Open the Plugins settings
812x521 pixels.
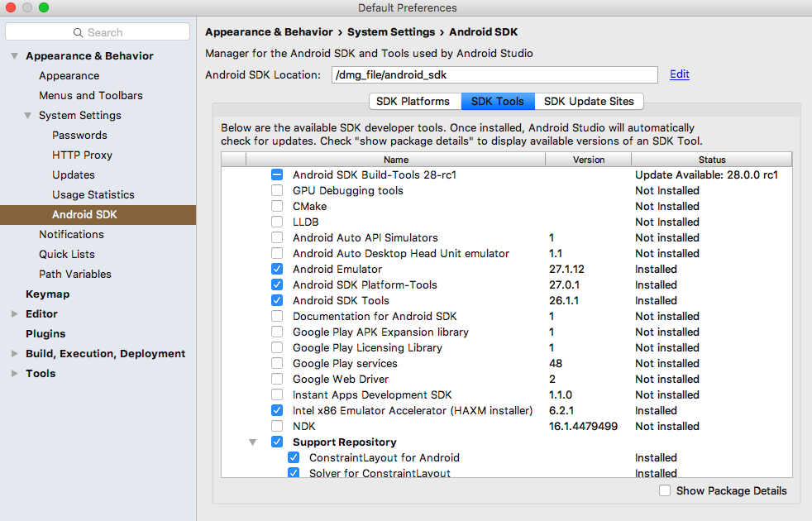coord(45,334)
